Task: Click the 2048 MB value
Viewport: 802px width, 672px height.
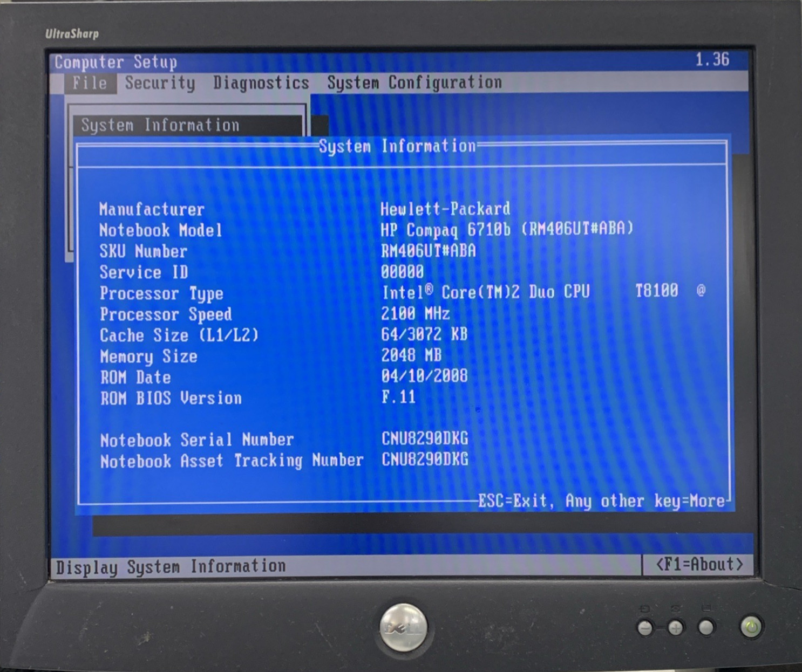Action: pyautogui.click(x=411, y=355)
